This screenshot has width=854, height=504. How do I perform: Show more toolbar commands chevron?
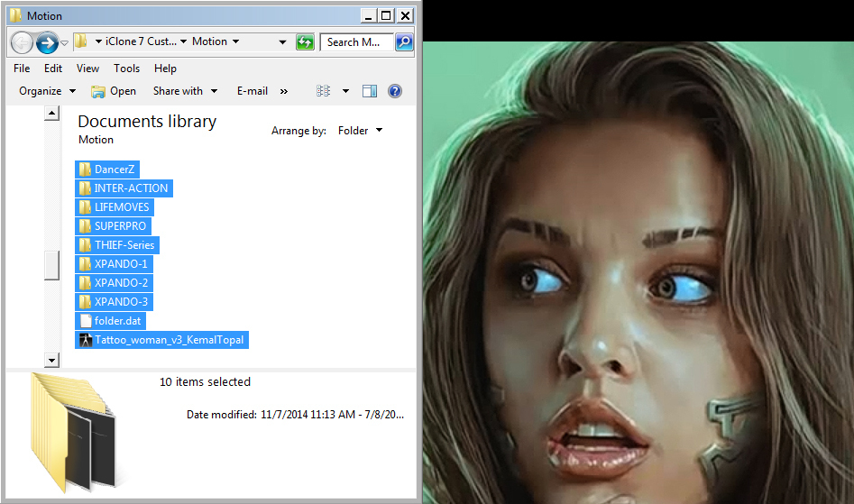coord(284,91)
